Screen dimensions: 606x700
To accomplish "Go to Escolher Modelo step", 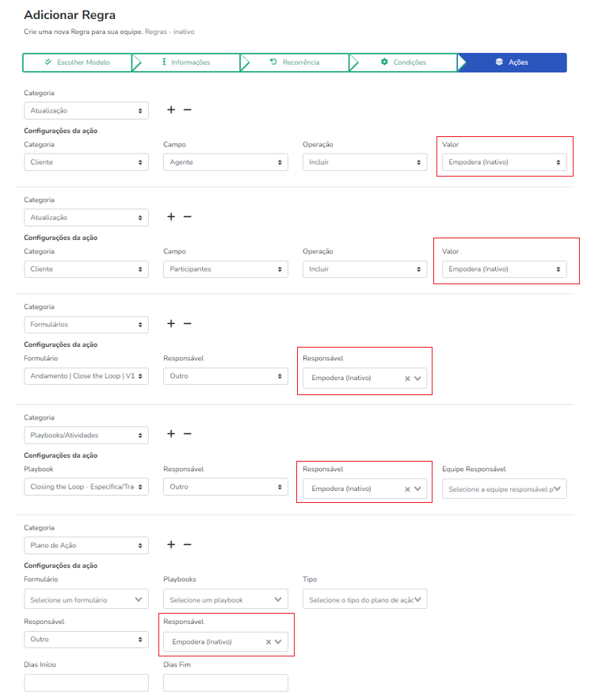I will [77, 63].
